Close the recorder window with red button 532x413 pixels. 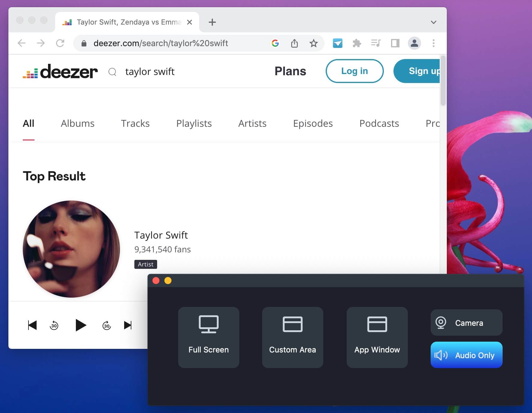pyautogui.click(x=156, y=281)
